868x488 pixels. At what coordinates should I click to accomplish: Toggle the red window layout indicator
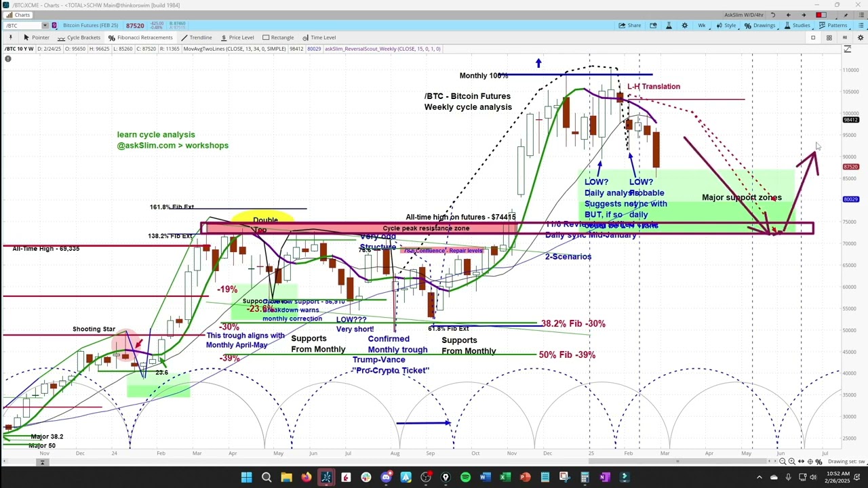(x=821, y=15)
